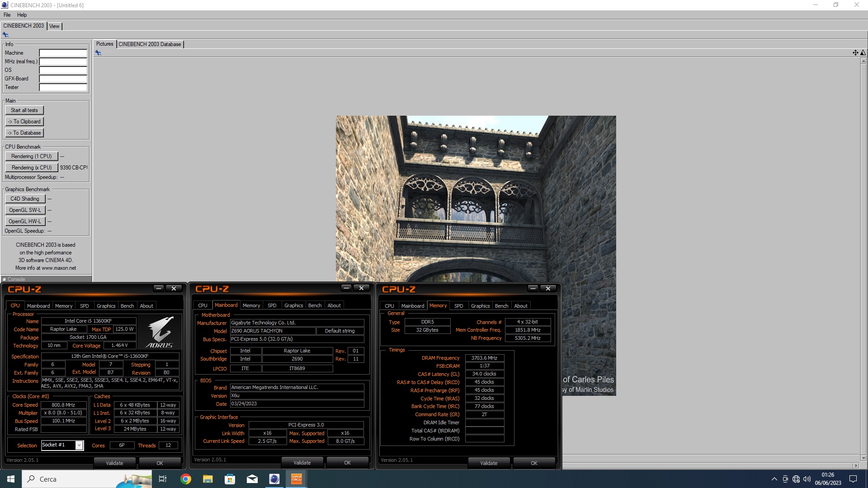Viewport: 868px width, 488px height.
Task: Open the Help menu
Action: (x=22, y=15)
